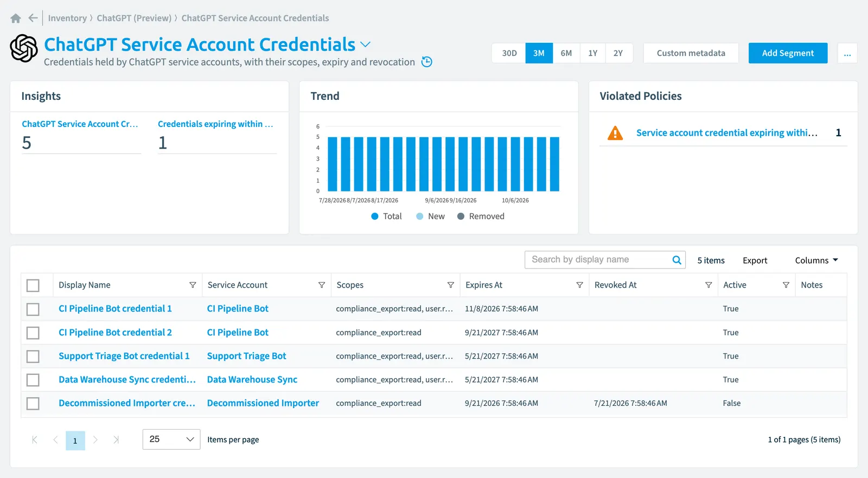The image size is (868, 478).
Task: Expand the page title dropdown chevron
Action: pyautogui.click(x=366, y=44)
